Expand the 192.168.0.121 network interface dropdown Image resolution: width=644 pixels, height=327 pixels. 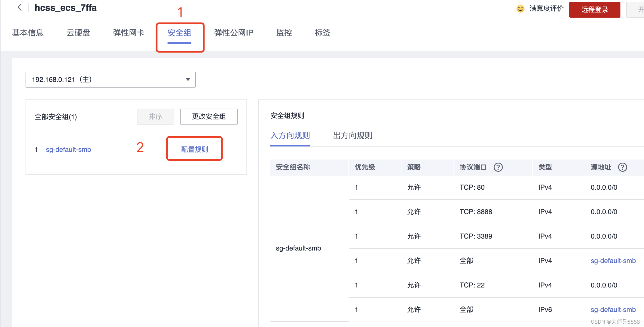[111, 80]
